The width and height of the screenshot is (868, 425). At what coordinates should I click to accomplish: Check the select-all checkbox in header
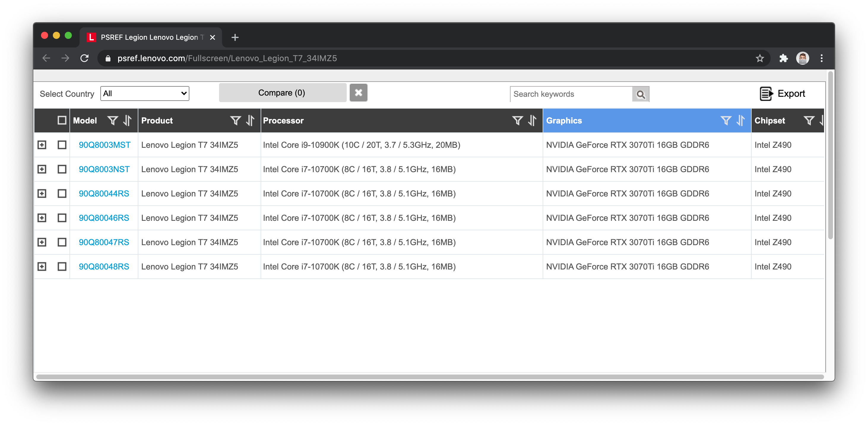tap(62, 120)
